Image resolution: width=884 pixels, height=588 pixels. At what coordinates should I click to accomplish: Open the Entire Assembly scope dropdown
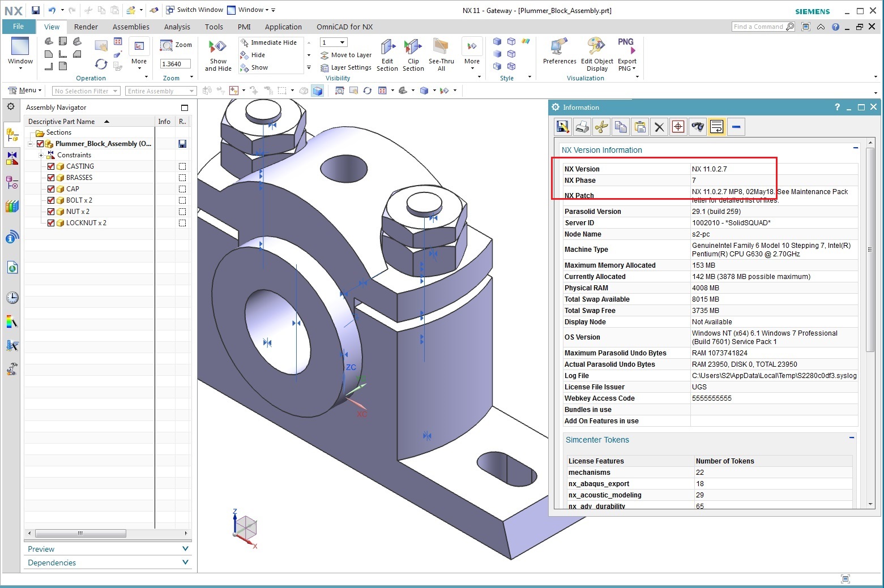click(160, 91)
